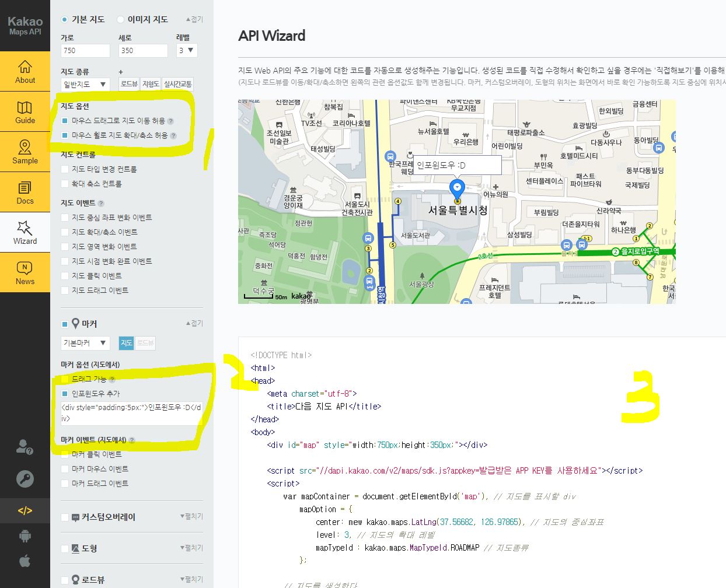Click the 서울특별시청 label on the map

pyautogui.click(x=458, y=211)
